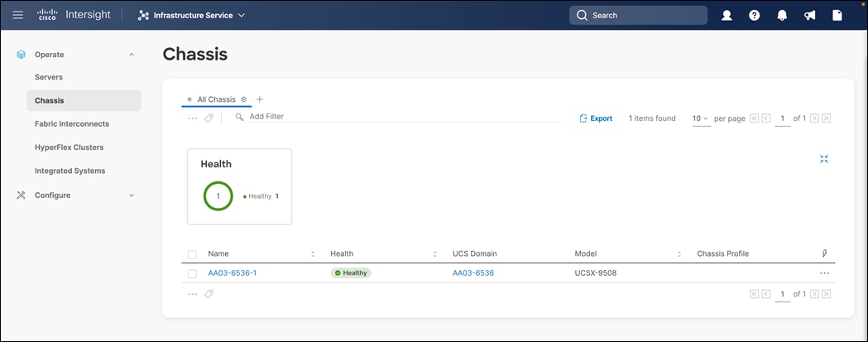Go to first page in bottom pagination
The height and width of the screenshot is (342, 868).
755,294
